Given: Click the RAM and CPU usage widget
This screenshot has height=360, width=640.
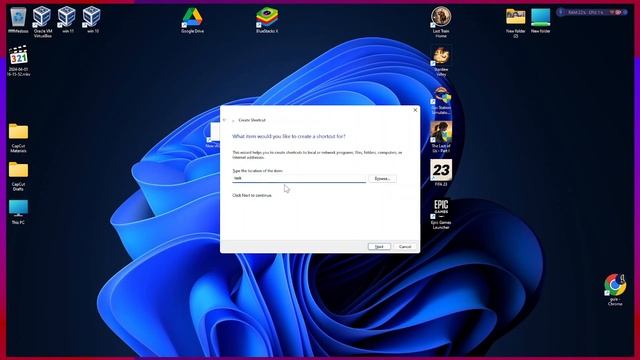Looking at the screenshot, I should pos(593,12).
